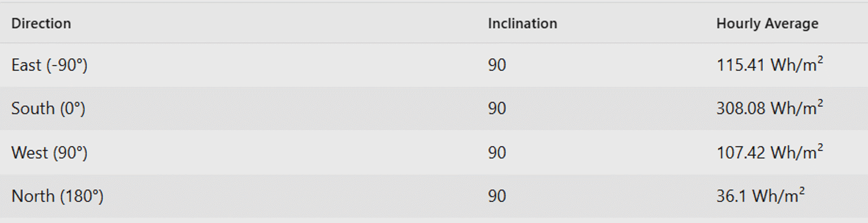Select the South (0°) direction cell
The width and height of the screenshot is (868, 223).
(48, 109)
